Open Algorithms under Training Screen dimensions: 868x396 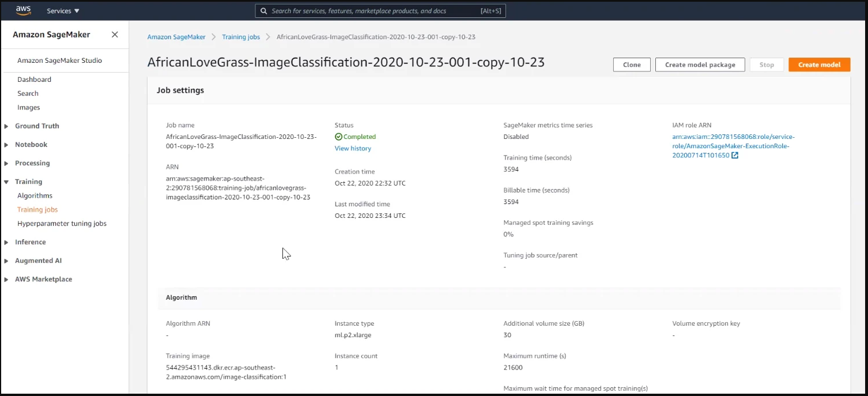(35, 195)
